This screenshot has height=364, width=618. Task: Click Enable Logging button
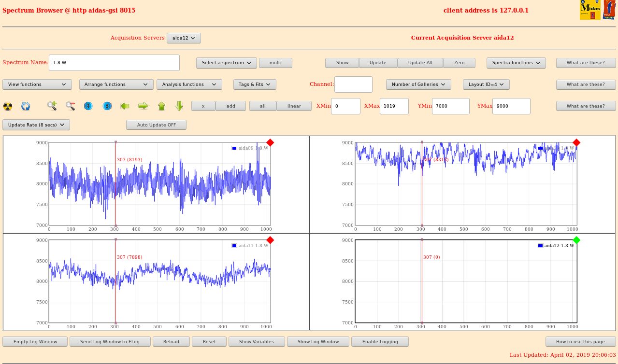(380, 342)
